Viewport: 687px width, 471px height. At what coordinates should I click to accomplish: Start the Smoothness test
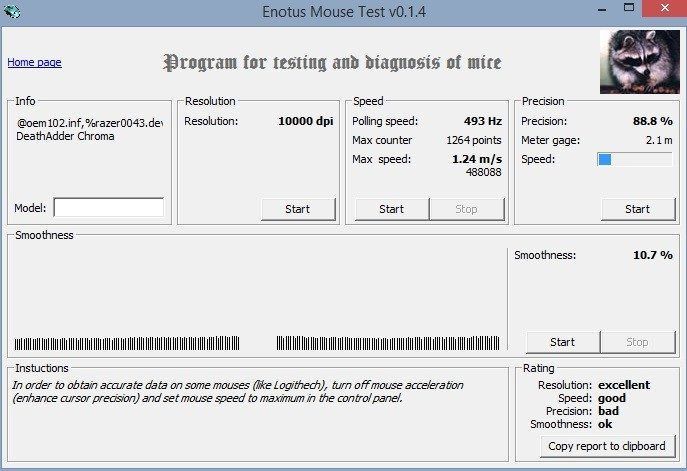click(x=562, y=342)
